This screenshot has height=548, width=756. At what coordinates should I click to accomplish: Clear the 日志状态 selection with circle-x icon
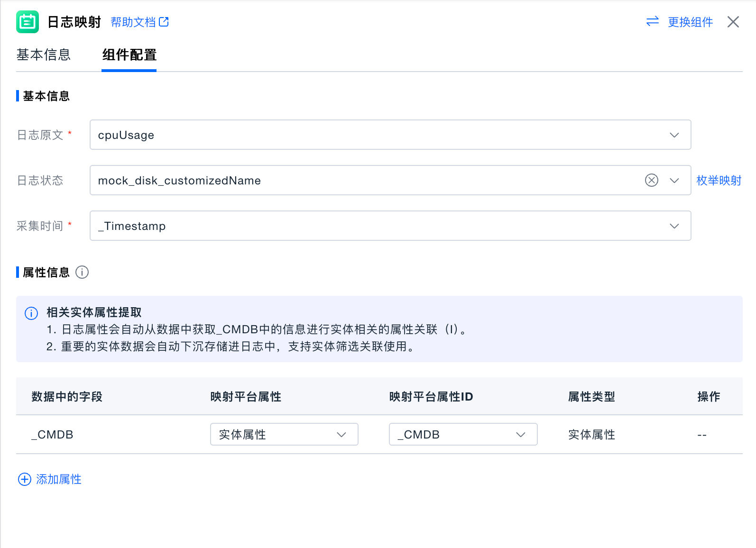tap(652, 180)
